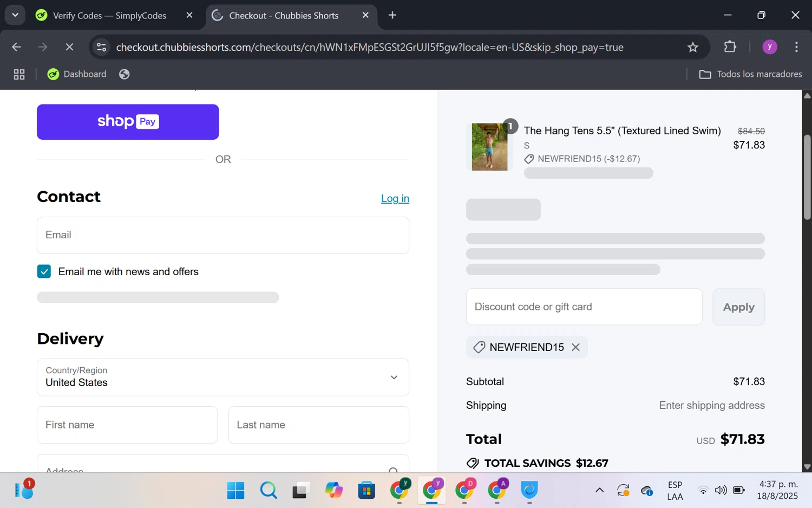This screenshot has height=508, width=812.
Task: Click the $71.83 total amount
Action: point(742,439)
